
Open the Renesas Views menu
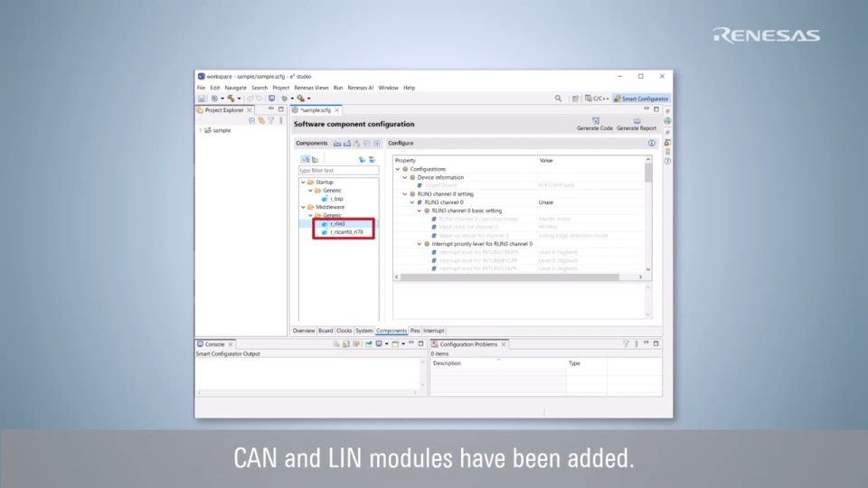(x=311, y=88)
